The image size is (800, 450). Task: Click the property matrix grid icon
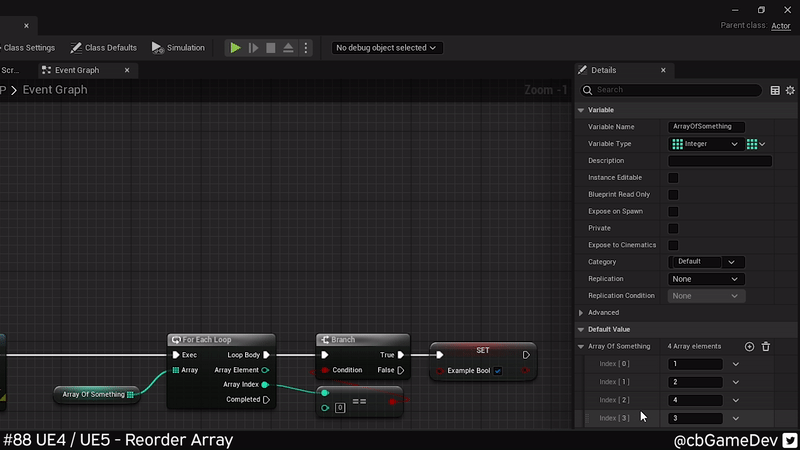coord(775,90)
